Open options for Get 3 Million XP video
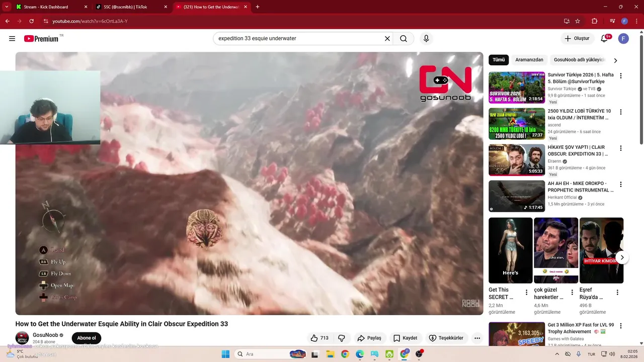 (x=621, y=326)
